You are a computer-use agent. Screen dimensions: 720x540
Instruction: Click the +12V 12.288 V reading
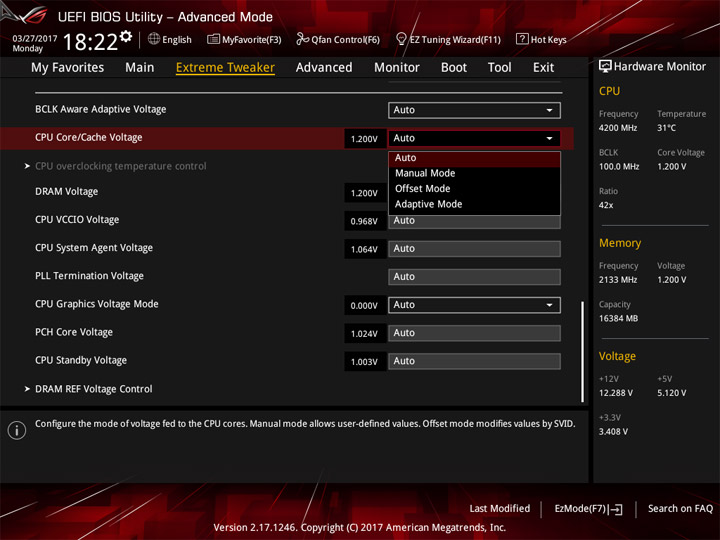tap(616, 393)
